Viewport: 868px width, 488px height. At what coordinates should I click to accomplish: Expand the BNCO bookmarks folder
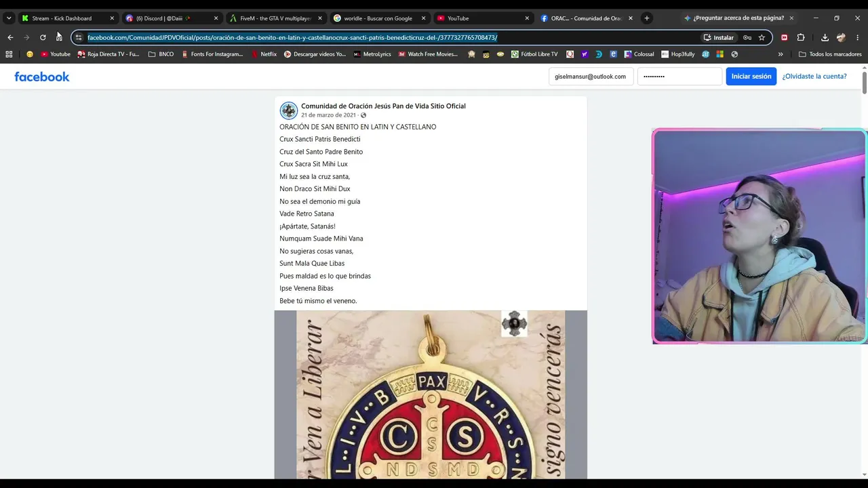(161, 54)
